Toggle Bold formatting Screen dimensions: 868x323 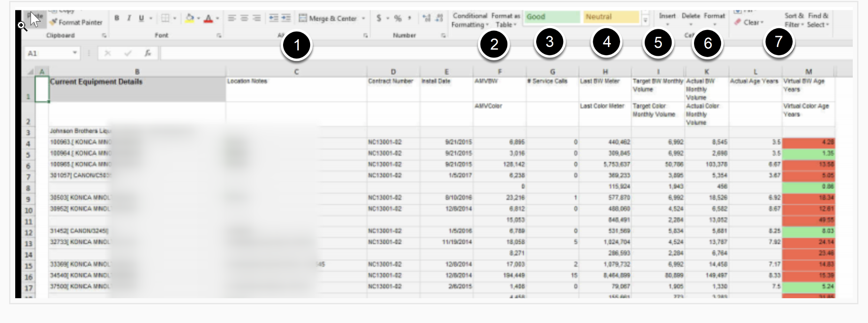click(x=117, y=18)
